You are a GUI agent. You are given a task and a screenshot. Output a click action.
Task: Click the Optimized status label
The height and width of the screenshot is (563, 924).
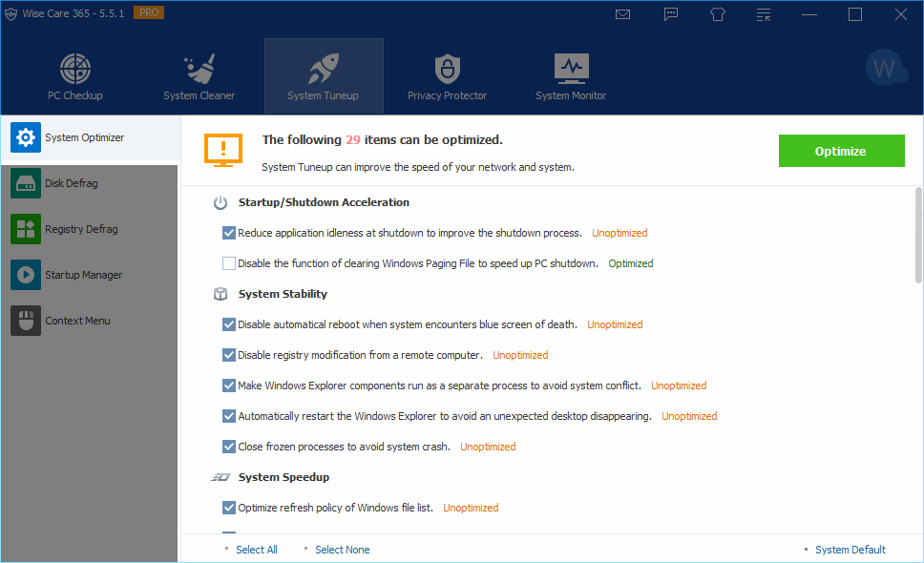(x=631, y=263)
